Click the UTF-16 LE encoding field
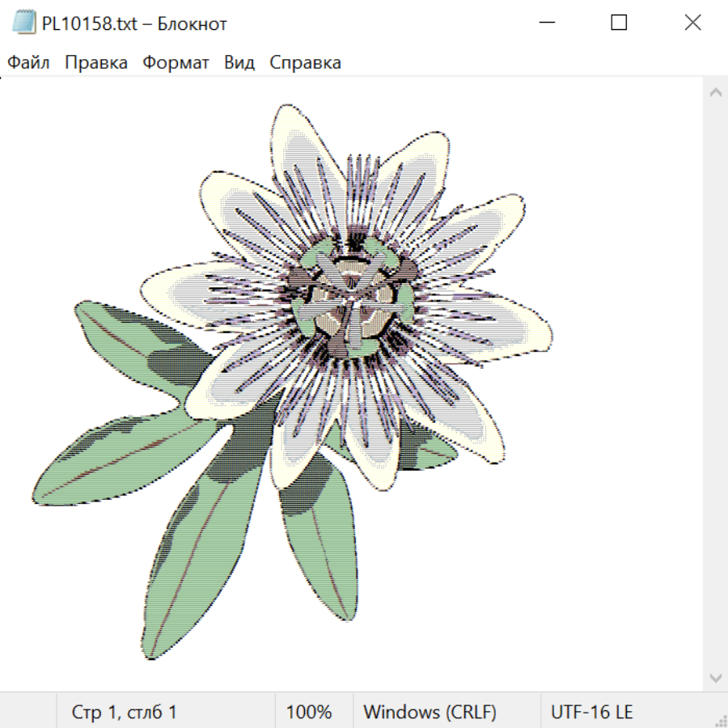This screenshot has height=728, width=728. (591, 713)
